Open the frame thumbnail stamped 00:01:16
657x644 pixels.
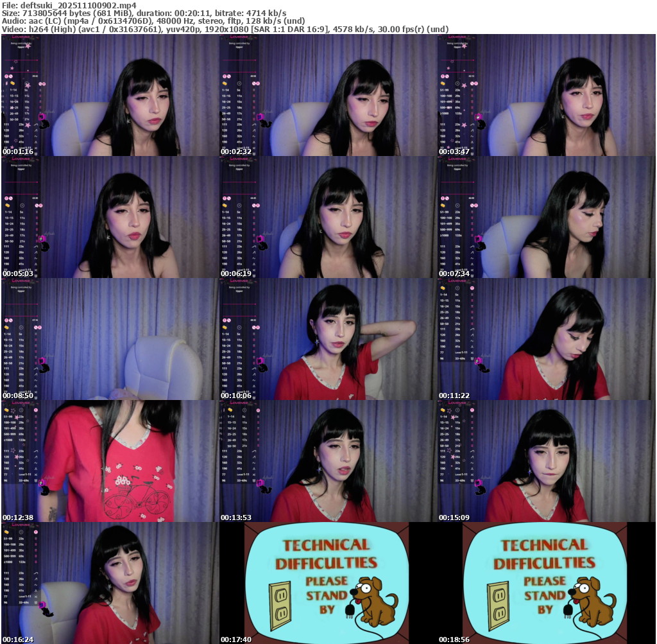110,95
